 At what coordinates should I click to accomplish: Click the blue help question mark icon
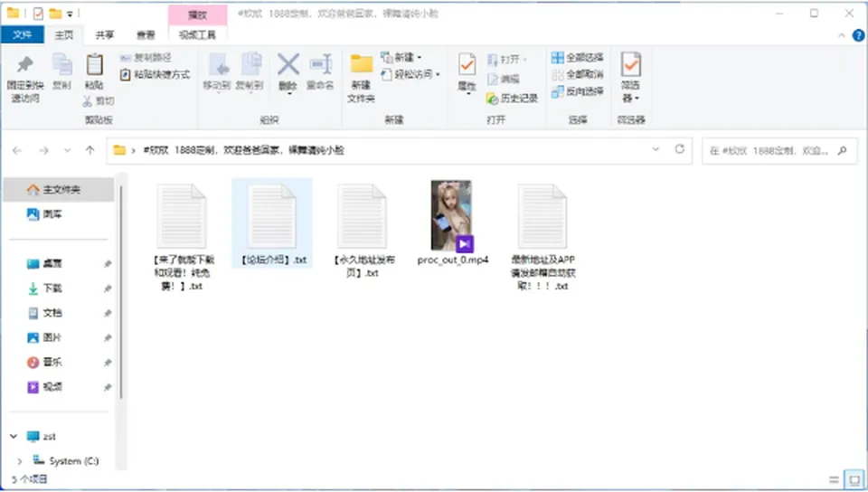tap(858, 35)
